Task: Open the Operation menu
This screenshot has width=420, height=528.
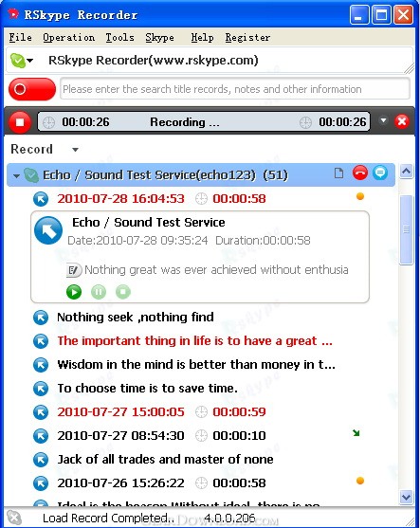Action: (68, 37)
